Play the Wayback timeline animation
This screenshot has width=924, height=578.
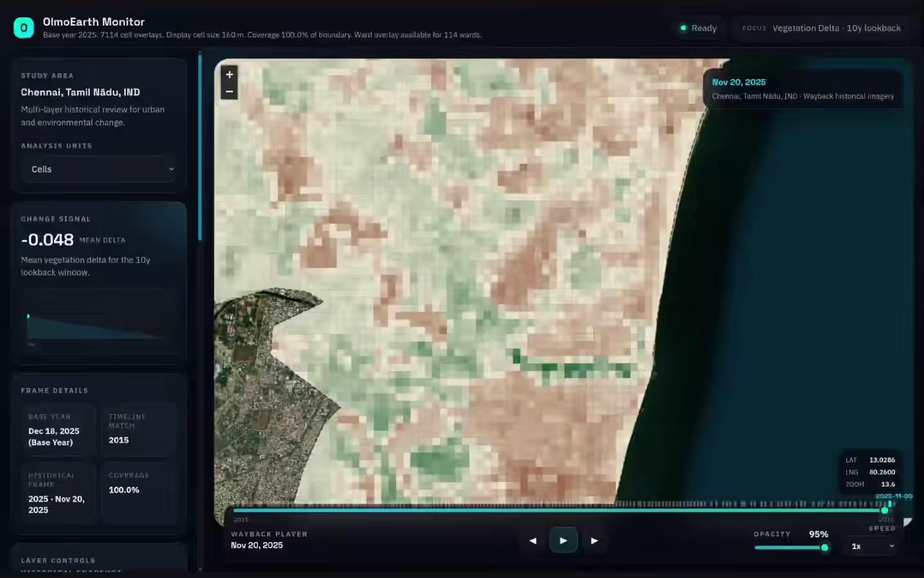tap(563, 541)
